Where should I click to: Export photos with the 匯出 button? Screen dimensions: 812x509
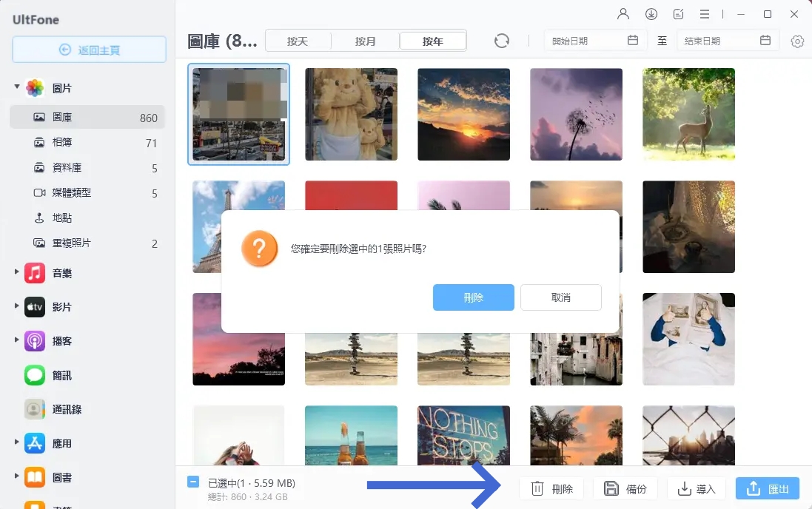[x=765, y=488]
